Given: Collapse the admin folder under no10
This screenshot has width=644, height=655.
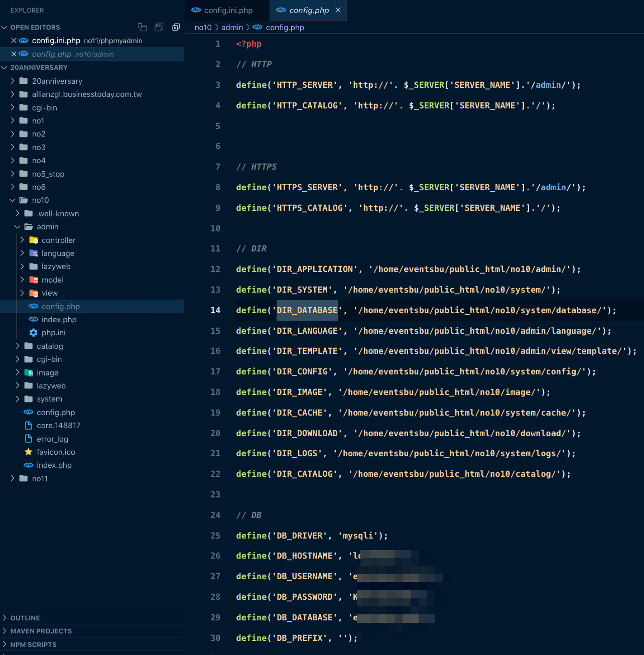Looking at the screenshot, I should pos(18,227).
